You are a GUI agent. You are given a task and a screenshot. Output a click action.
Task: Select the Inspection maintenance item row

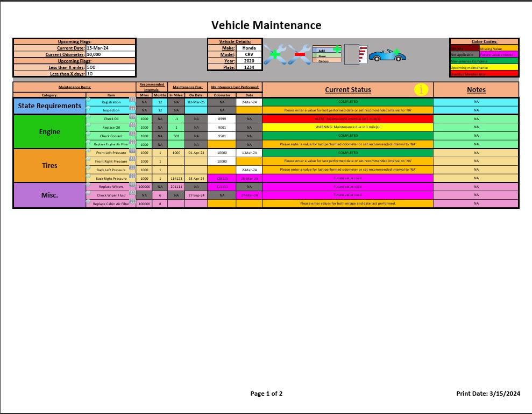click(110, 110)
